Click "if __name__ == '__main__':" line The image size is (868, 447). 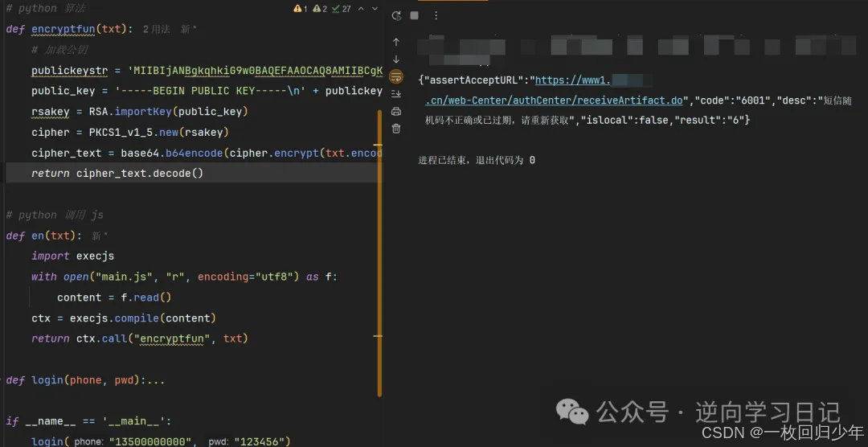pos(88,421)
